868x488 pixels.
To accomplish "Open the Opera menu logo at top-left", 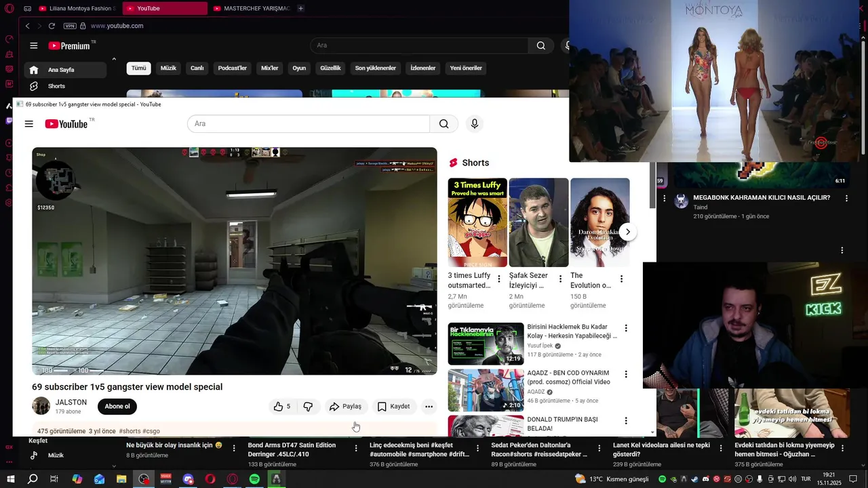I will tap(9, 8).
